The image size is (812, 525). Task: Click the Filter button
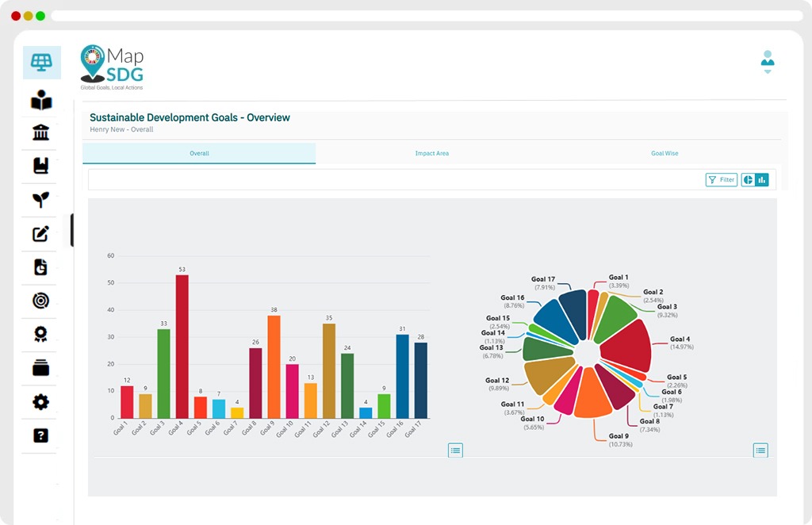pyautogui.click(x=722, y=180)
